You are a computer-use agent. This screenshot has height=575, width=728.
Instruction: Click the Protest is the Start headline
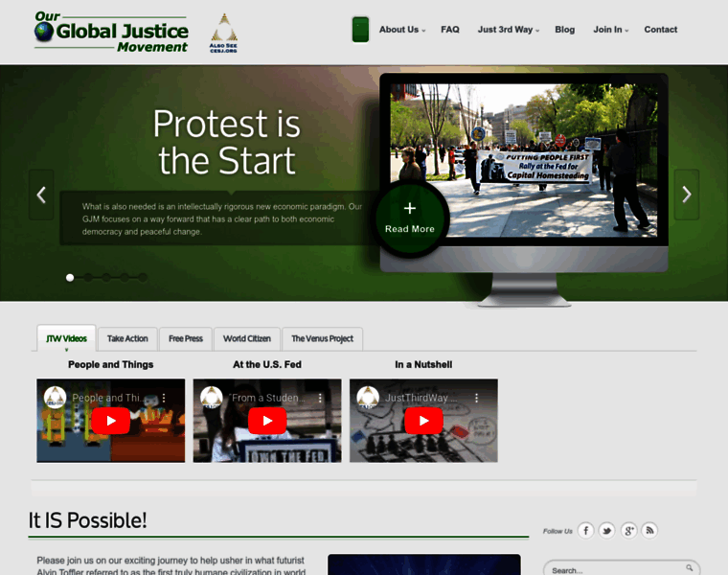[x=227, y=142]
